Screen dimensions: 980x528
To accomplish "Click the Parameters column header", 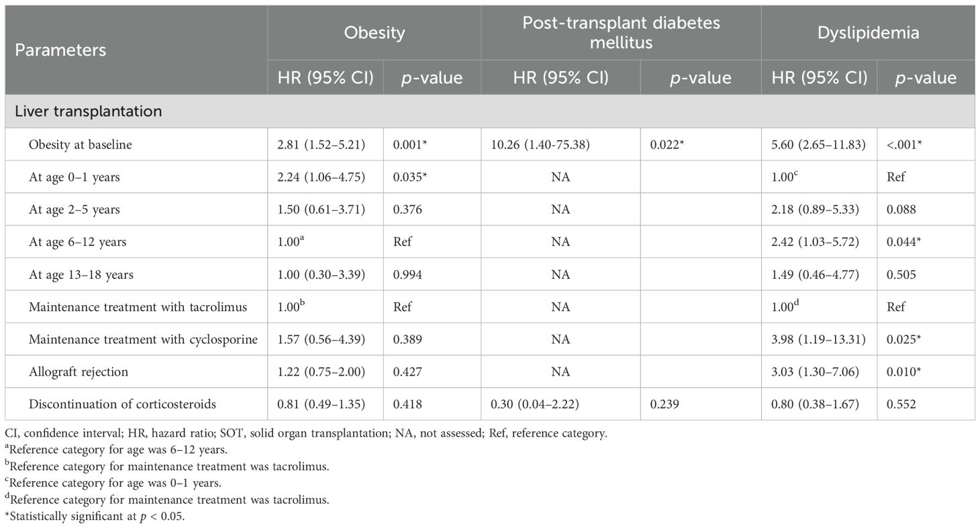I will pyautogui.click(x=60, y=50).
